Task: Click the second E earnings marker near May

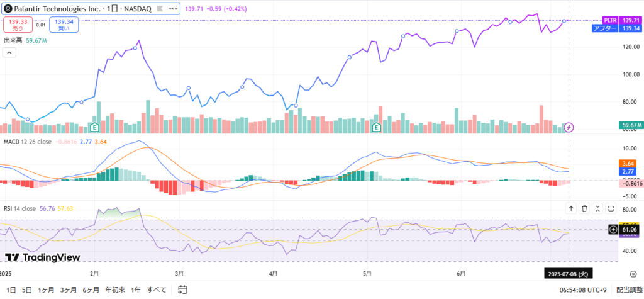Action: [x=376, y=127]
